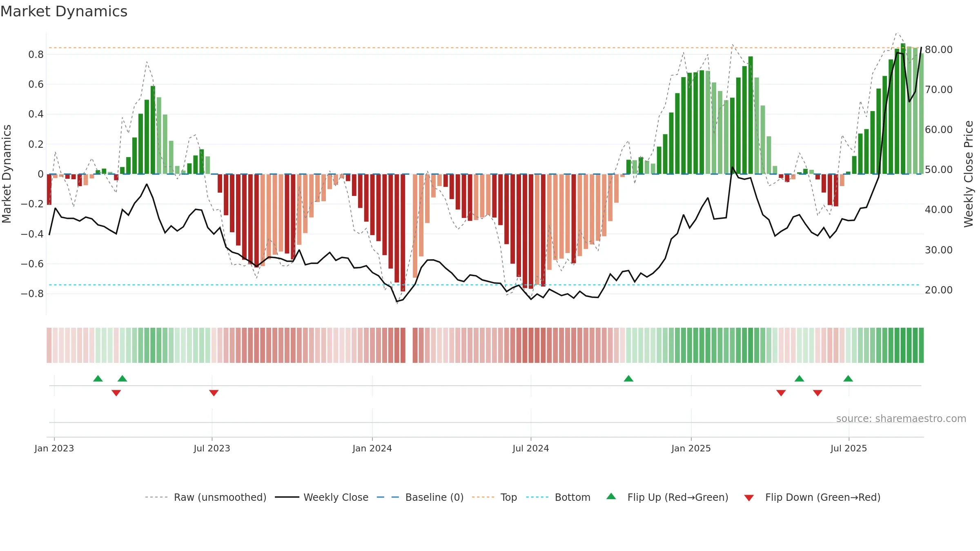This screenshot has width=980, height=551.
Task: Click the 80.00 right-axis tick label
Action: (939, 49)
